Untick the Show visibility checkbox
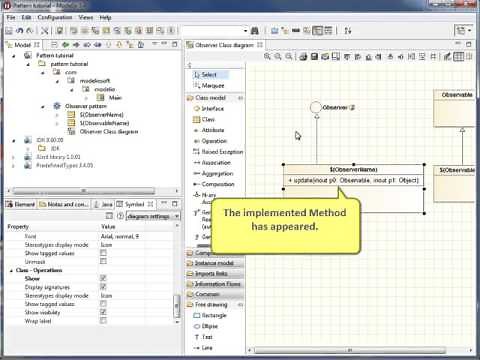This screenshot has width=480, height=360. pos(103,312)
